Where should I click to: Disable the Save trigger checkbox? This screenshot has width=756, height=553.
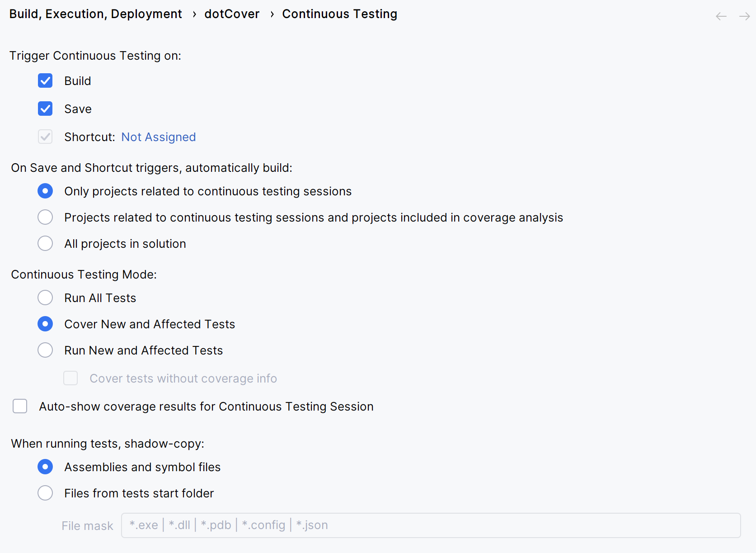(45, 109)
